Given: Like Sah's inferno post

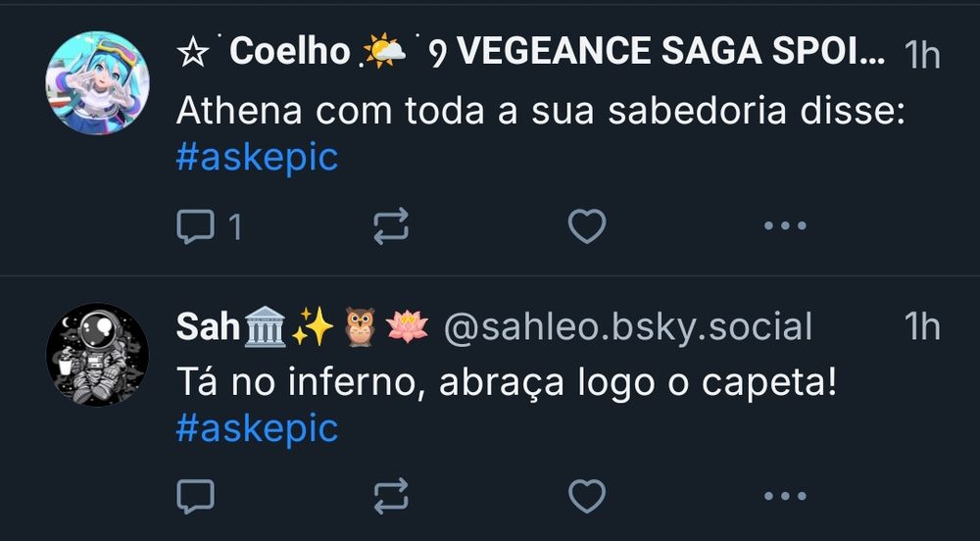Looking at the screenshot, I should pyautogui.click(x=587, y=496).
